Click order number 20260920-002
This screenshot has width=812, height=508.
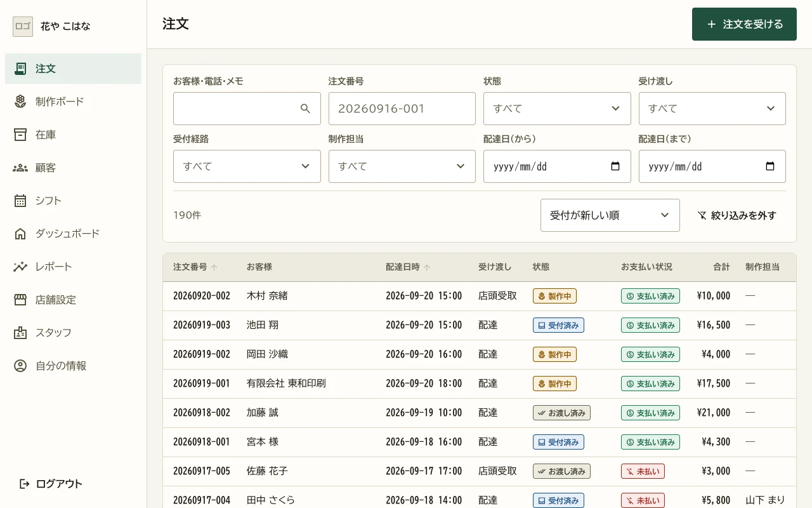tap(202, 296)
